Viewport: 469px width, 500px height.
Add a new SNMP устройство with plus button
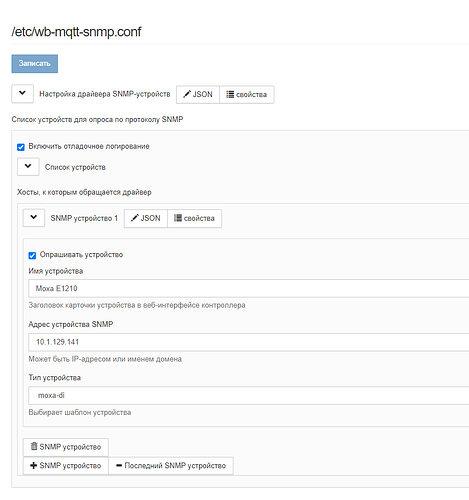click(x=66, y=465)
